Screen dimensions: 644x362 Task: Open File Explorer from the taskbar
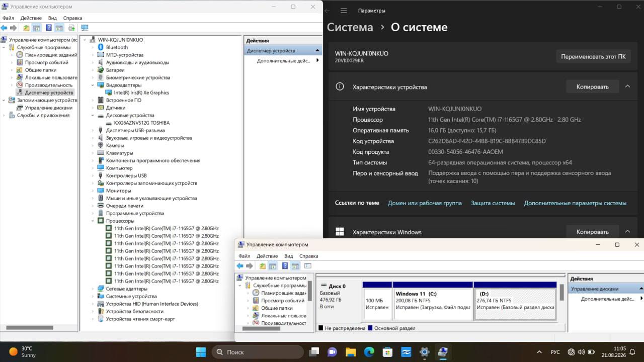coord(351,352)
